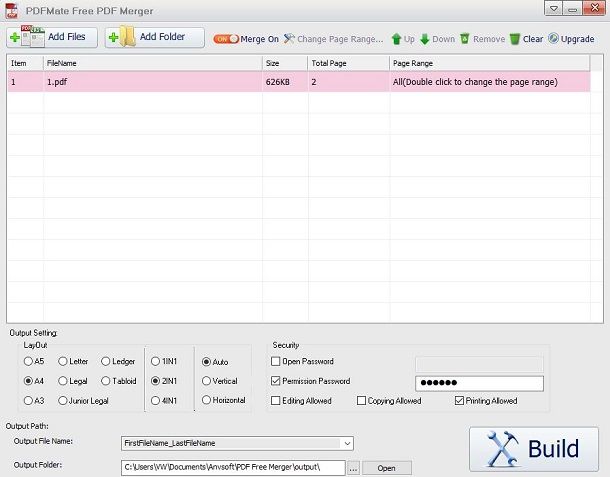610x477 pixels.
Task: Move file Down with green arrow
Action: point(437,39)
